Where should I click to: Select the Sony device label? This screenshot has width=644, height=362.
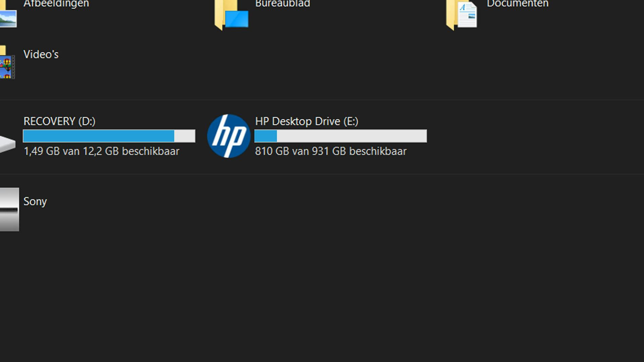(x=35, y=201)
